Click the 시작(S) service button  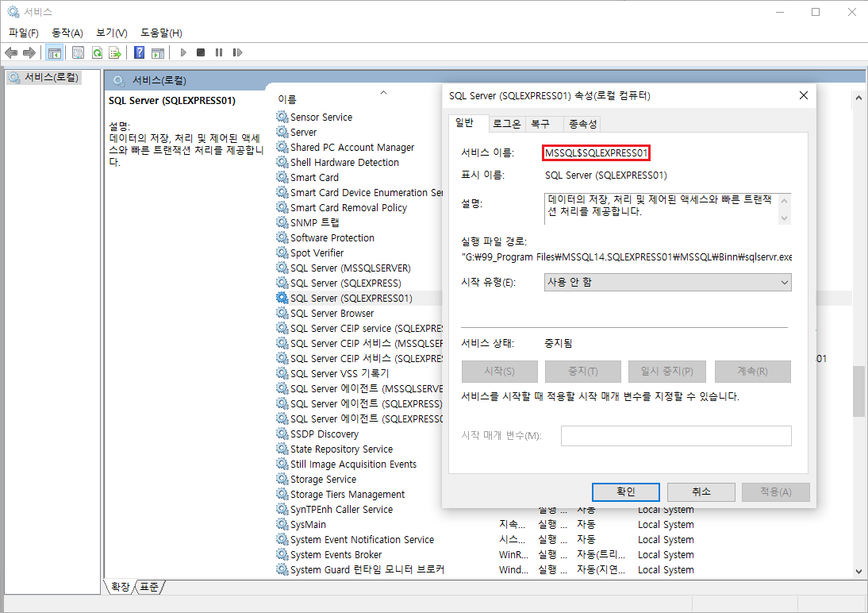(x=499, y=372)
